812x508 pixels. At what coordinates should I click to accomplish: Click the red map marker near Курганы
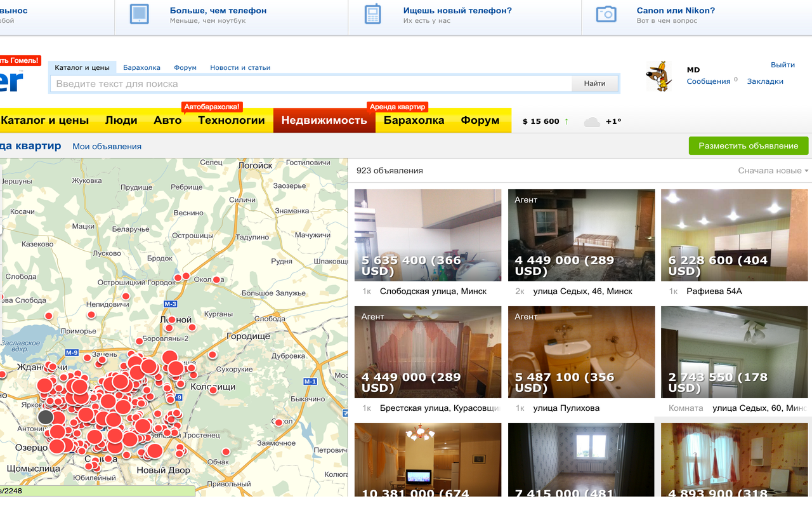point(192,328)
